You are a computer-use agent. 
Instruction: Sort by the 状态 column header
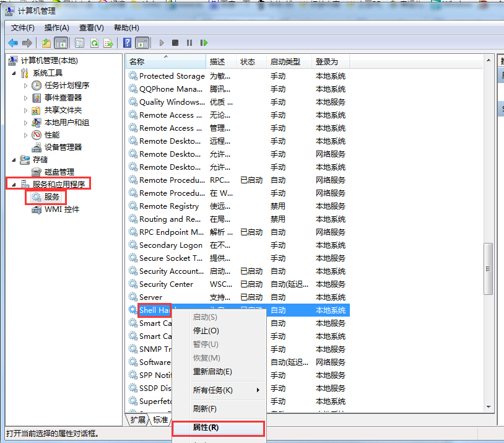[x=251, y=62]
